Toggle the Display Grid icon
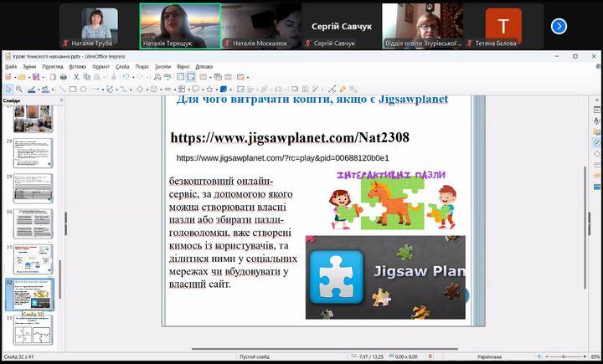Image resolution: width=603 pixels, height=364 pixels. (180, 77)
